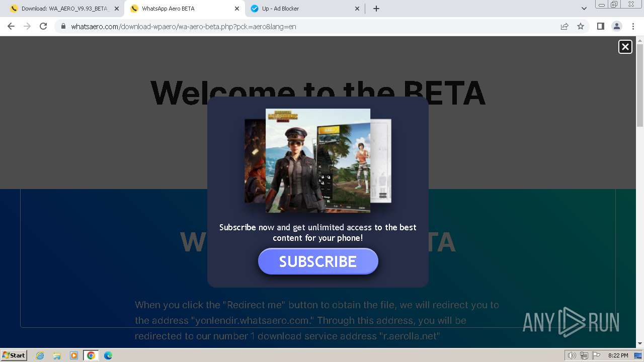Launch Microsoft Edge from taskbar
644x362 pixels.
click(x=108, y=355)
